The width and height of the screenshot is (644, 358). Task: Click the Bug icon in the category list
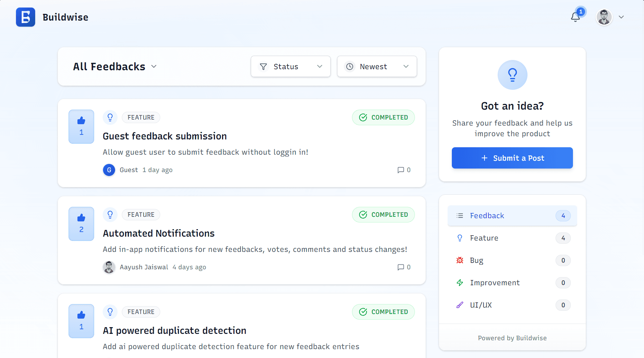coord(460,260)
